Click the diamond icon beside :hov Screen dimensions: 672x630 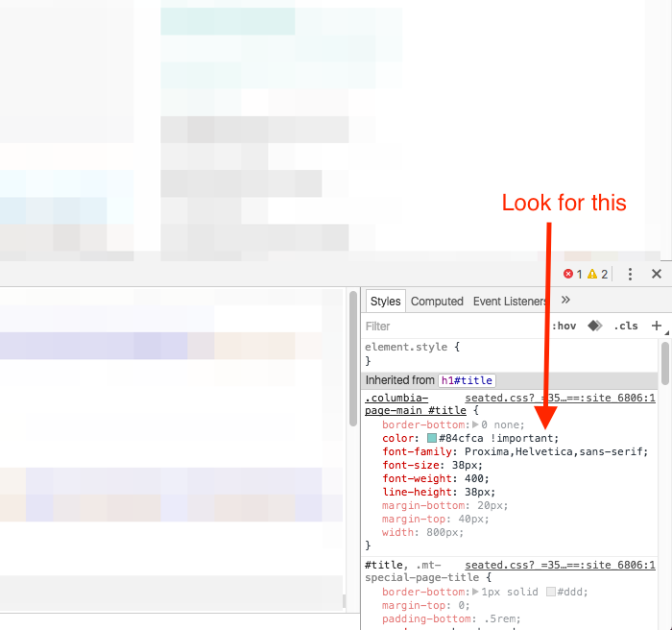click(x=595, y=326)
